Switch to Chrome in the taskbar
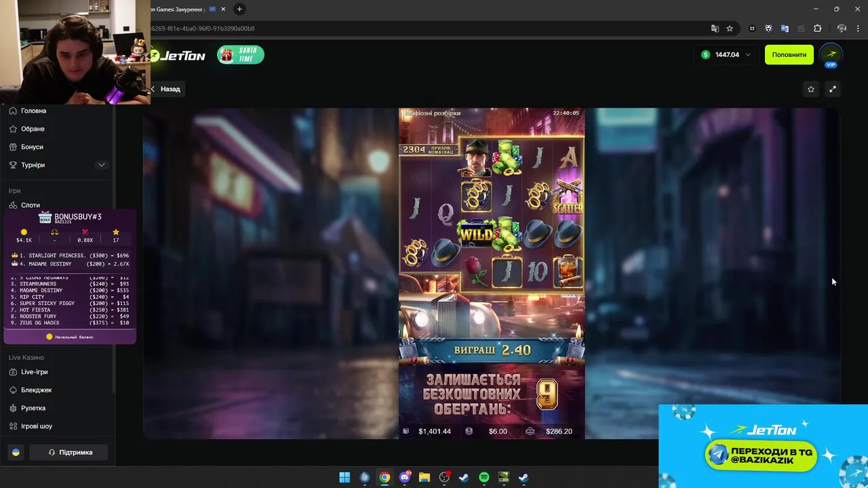The height and width of the screenshot is (488, 868). tap(384, 477)
